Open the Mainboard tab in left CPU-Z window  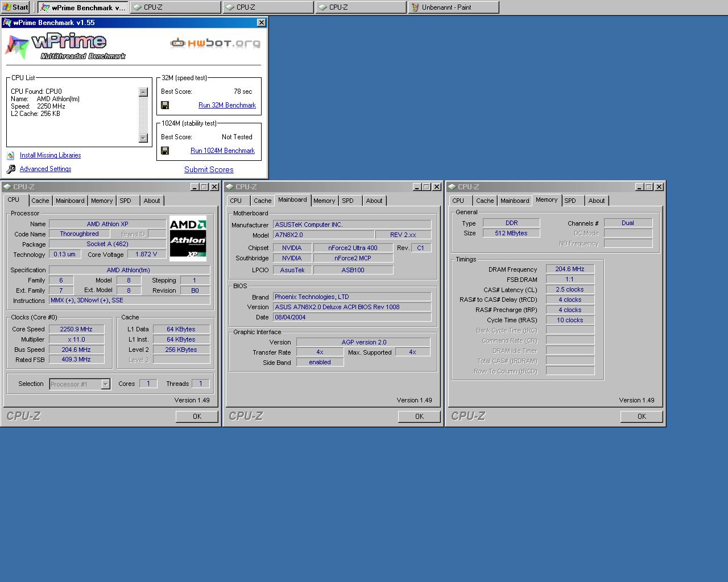(x=70, y=201)
